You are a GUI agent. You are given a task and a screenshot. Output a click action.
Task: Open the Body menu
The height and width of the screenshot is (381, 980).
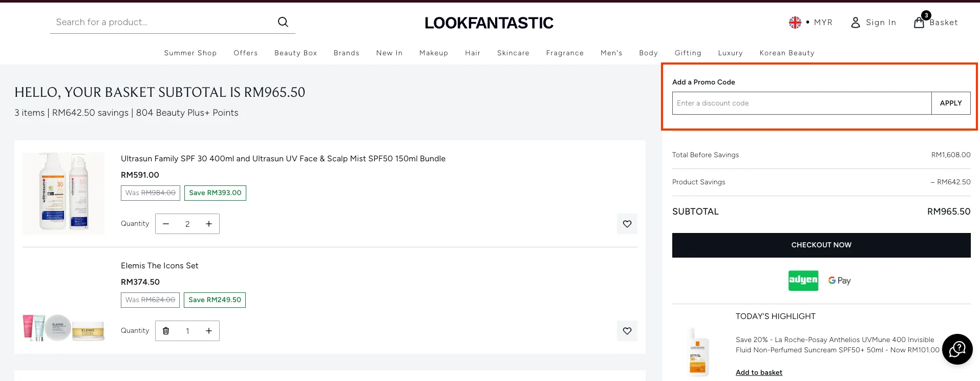648,53
